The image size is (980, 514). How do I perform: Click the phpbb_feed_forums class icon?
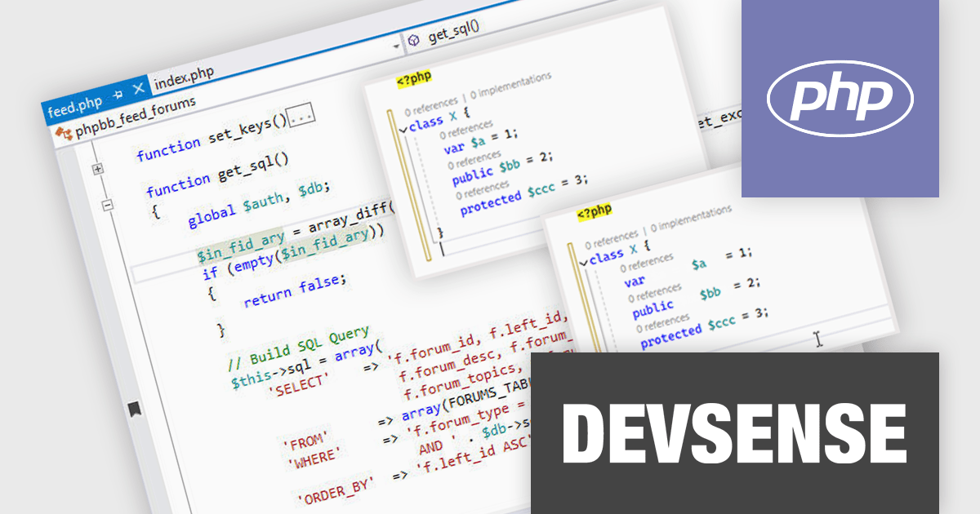[64, 133]
